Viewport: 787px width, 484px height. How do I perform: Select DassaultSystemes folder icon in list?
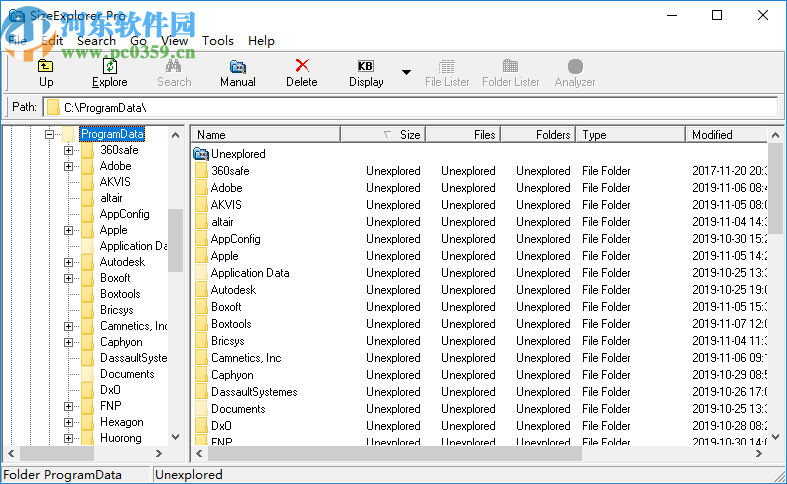tap(201, 392)
